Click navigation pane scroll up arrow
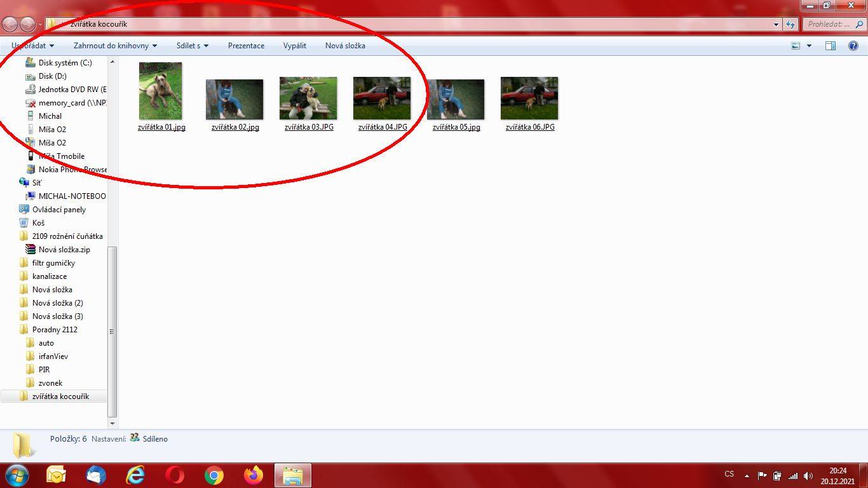This screenshot has height=488, width=868. click(112, 62)
